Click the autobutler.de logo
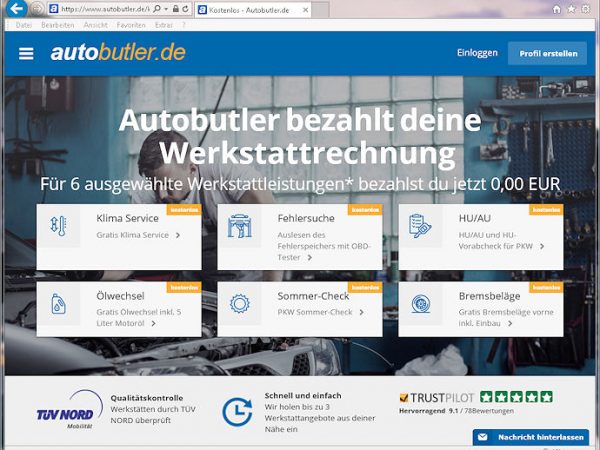600x450 pixels. pos(118,53)
